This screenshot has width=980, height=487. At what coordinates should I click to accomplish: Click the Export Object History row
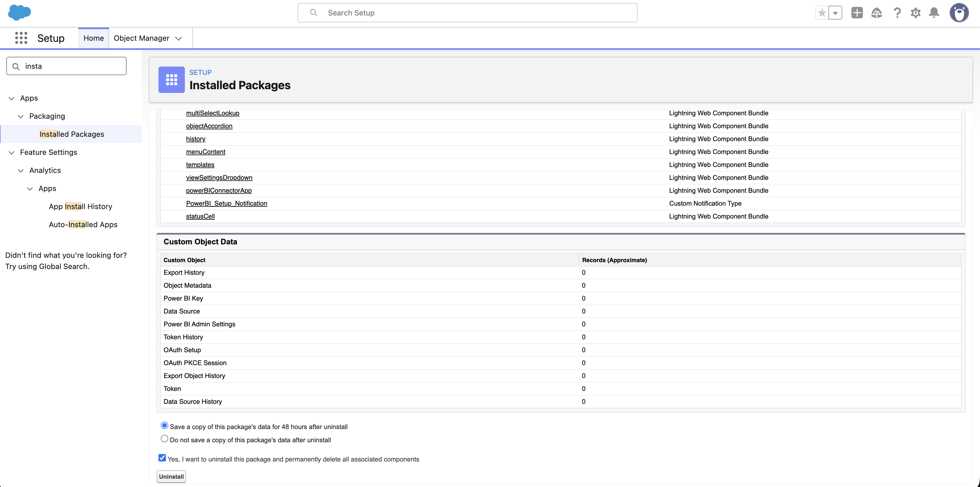(x=561, y=376)
